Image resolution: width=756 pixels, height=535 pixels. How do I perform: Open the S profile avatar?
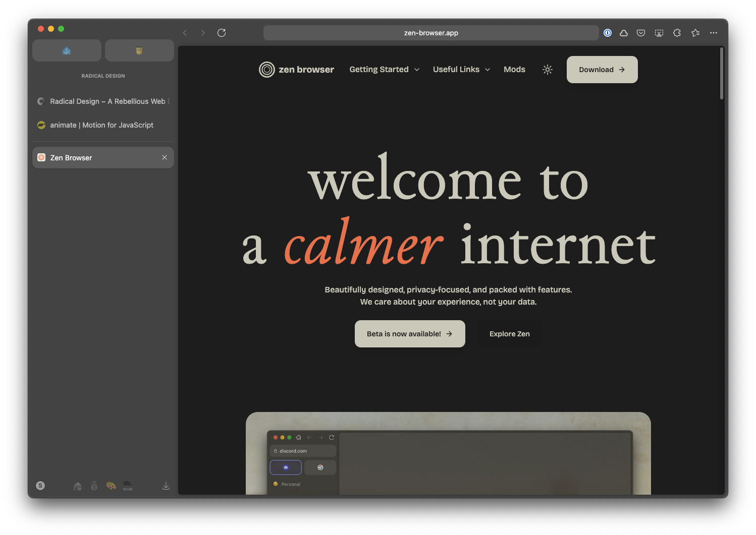click(x=40, y=486)
